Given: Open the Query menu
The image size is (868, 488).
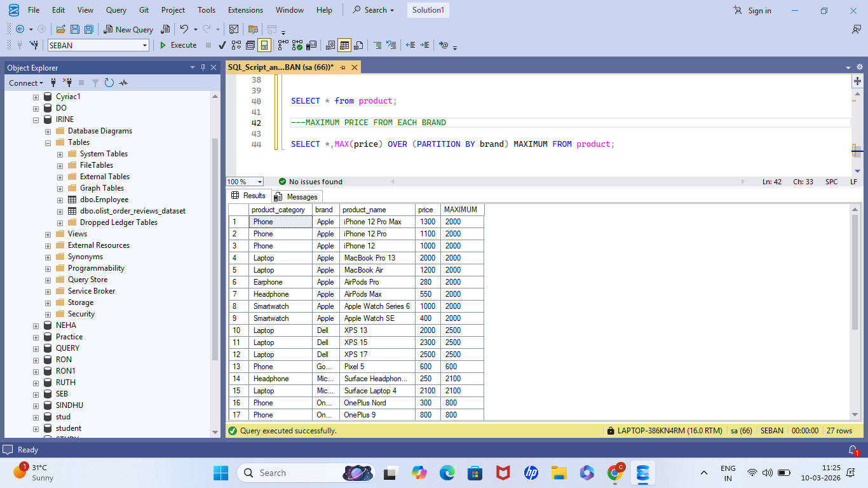Looking at the screenshot, I should click(116, 10).
